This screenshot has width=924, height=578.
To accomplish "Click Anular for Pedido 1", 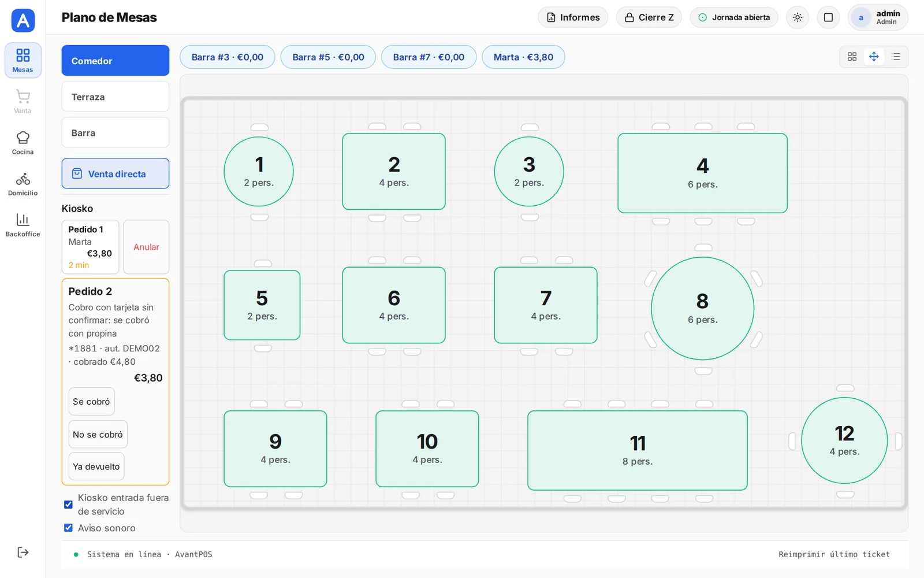I will (146, 247).
